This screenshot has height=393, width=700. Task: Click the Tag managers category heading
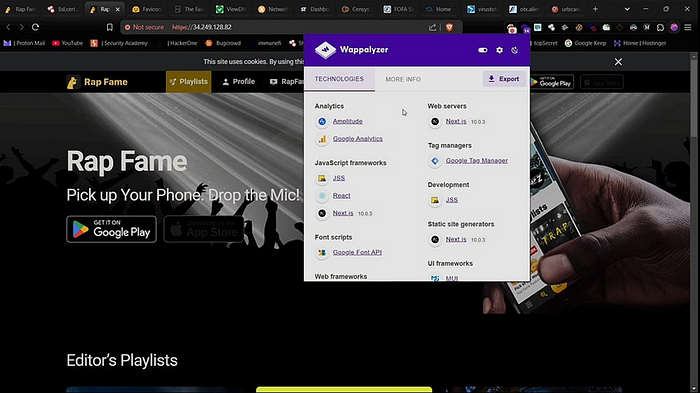click(x=450, y=145)
